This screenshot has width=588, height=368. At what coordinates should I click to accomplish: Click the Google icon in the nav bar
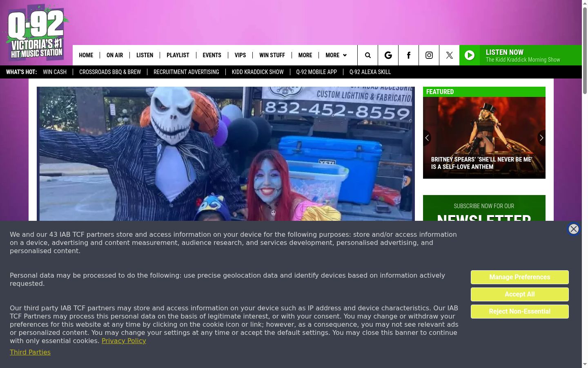(388, 55)
